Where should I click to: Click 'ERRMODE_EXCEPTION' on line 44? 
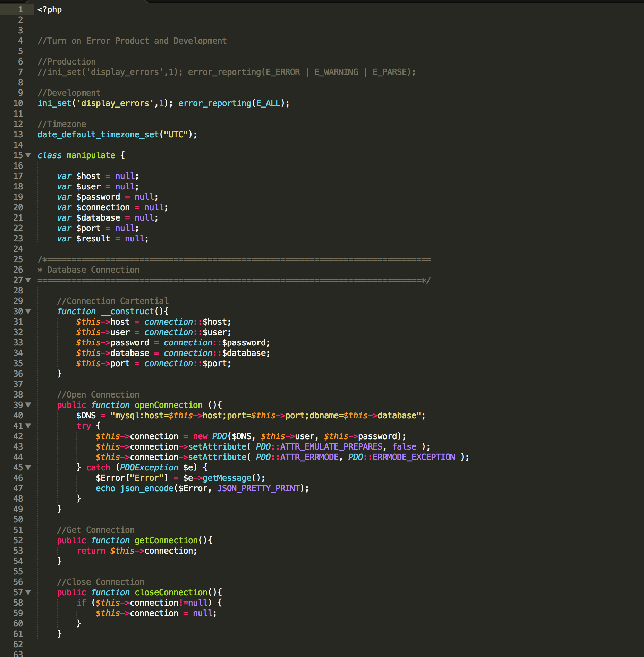[414, 457]
